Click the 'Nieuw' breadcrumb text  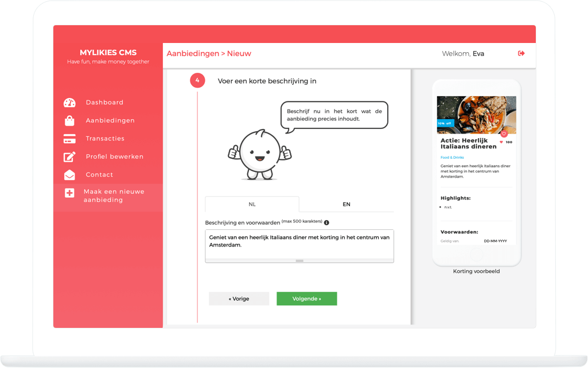click(239, 53)
